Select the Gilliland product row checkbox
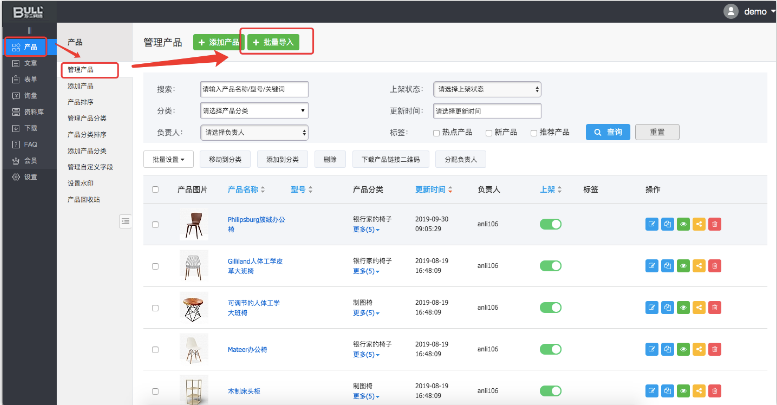Screen dimensions: 777x405 pyautogui.click(x=156, y=266)
